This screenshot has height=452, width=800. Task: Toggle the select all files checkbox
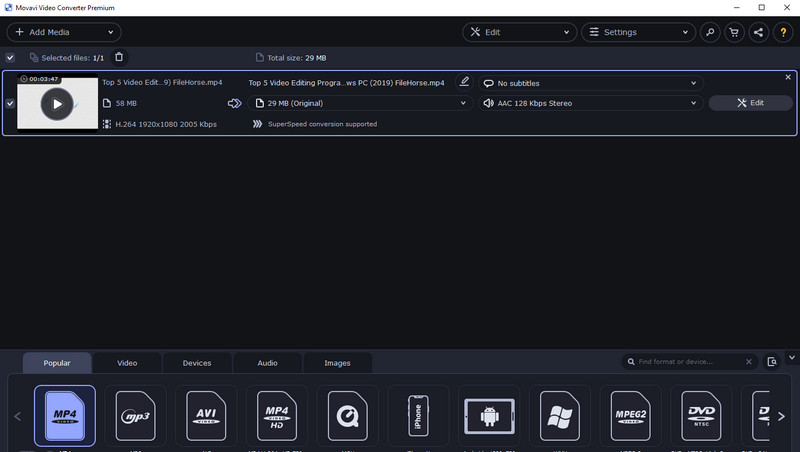tap(10, 58)
